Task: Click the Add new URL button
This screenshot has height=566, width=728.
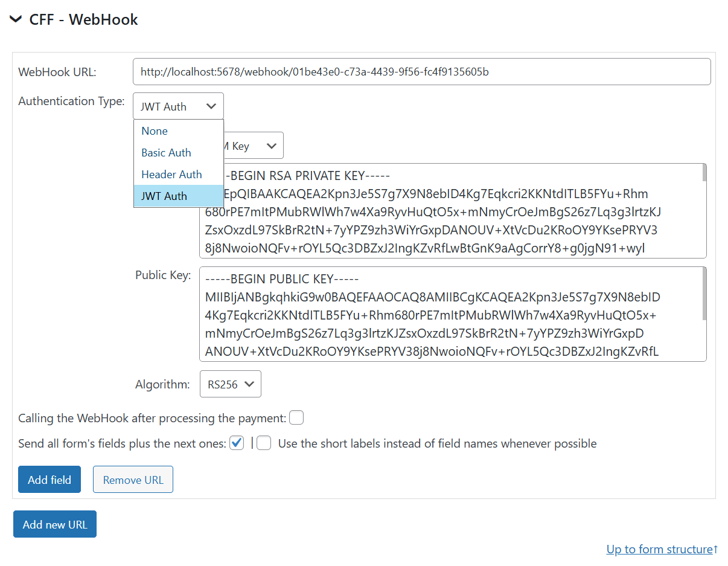Action: [55, 524]
